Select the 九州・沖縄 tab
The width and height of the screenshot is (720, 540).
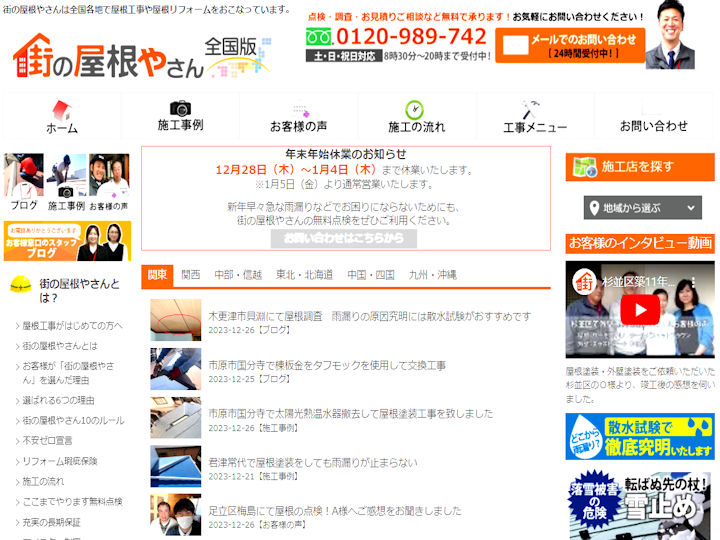[x=432, y=275]
